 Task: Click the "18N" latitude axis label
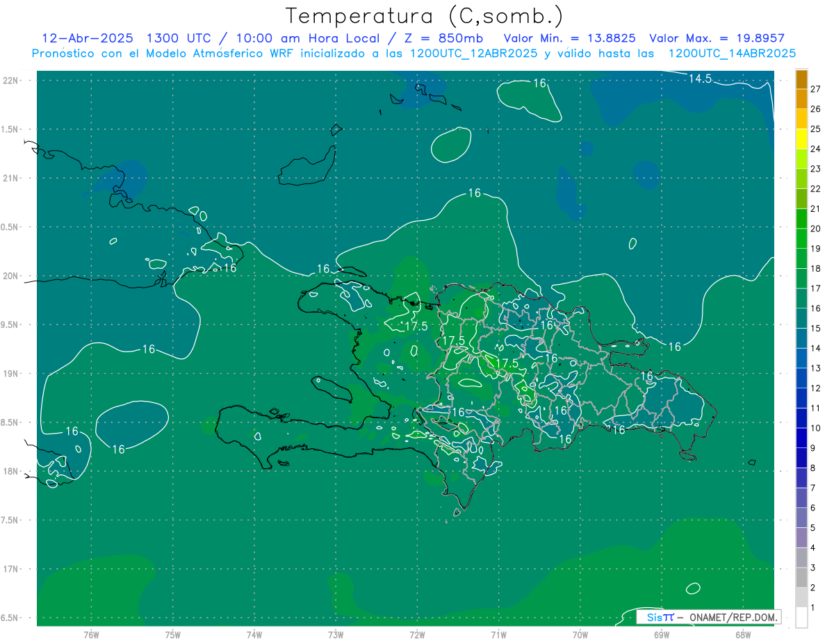(x=11, y=472)
